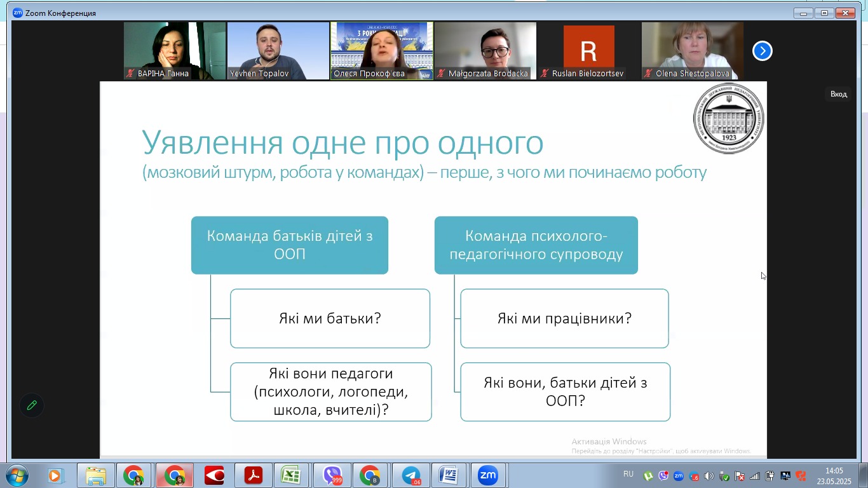
Task: Open Microsoft Excel from the taskbar
Action: (x=291, y=475)
